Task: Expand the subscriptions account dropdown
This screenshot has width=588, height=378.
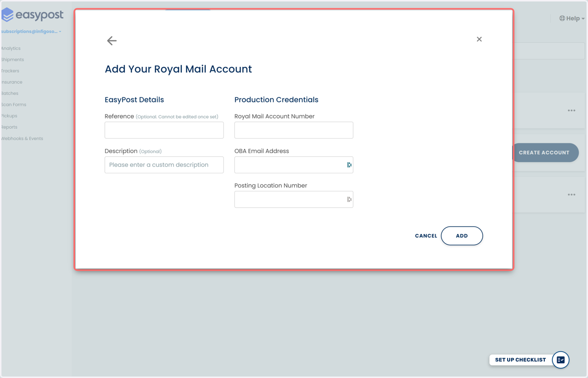Action: 31,31
